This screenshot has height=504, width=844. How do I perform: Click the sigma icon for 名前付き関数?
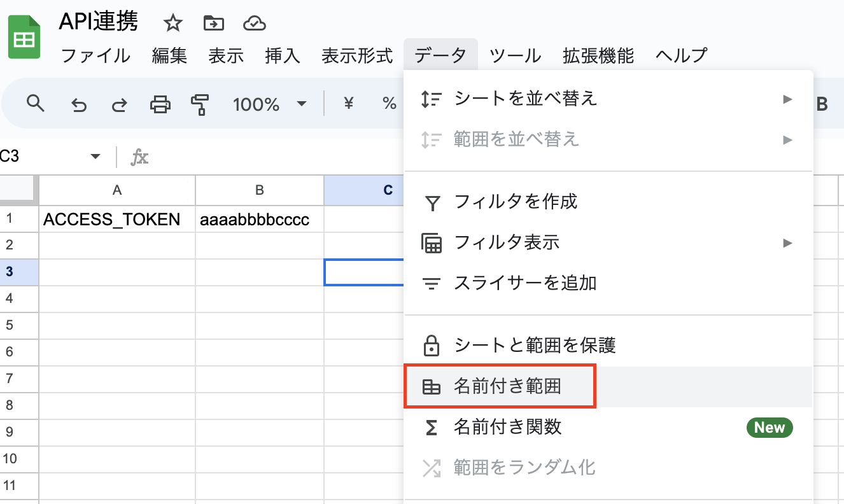coord(432,427)
